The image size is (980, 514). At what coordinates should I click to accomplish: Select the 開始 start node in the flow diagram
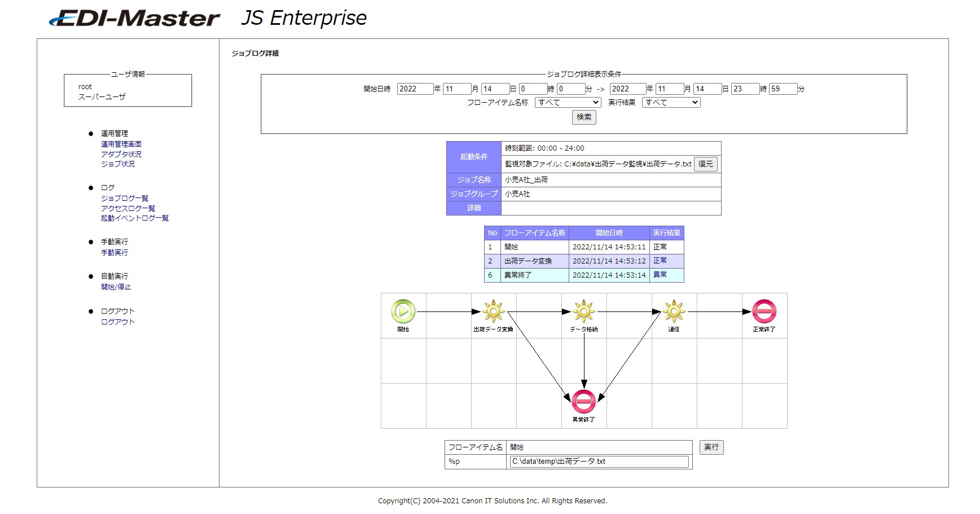coord(403,312)
